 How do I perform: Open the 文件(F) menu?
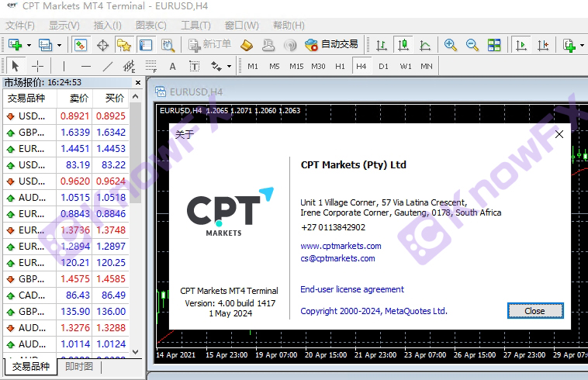20,26
